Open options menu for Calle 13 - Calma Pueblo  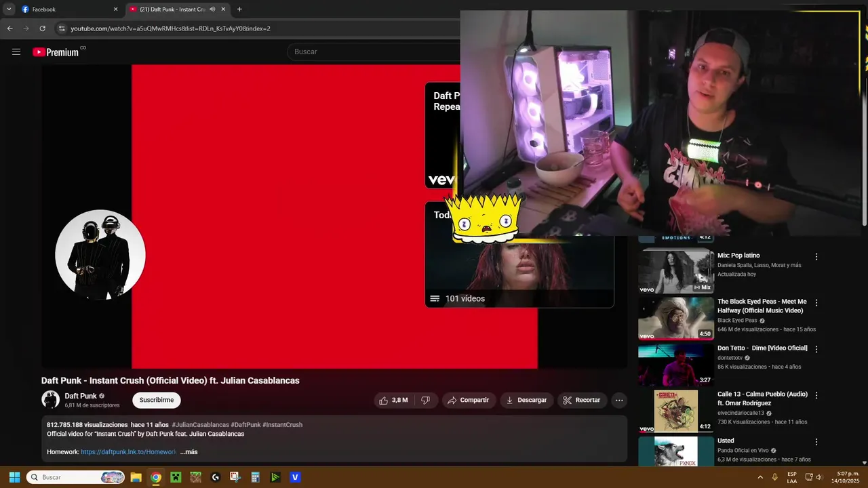(x=816, y=395)
